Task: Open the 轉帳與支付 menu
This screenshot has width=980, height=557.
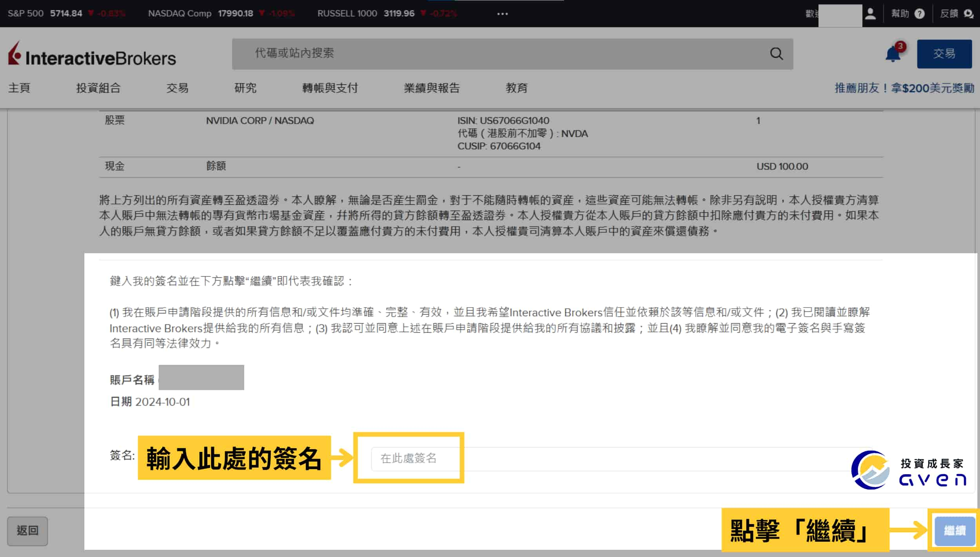Action: point(330,88)
